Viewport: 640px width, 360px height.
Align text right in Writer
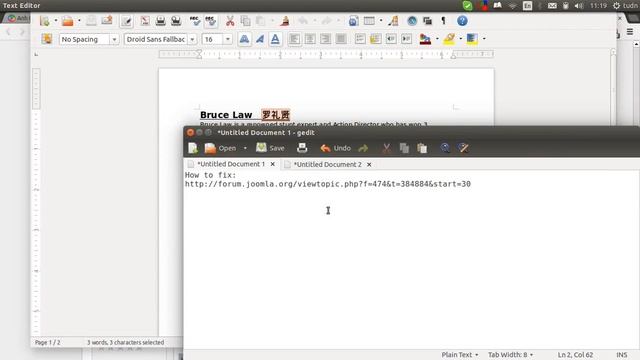point(325,39)
